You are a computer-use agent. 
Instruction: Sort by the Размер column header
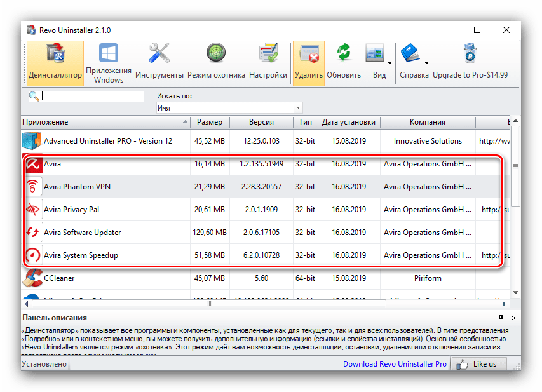210,122
